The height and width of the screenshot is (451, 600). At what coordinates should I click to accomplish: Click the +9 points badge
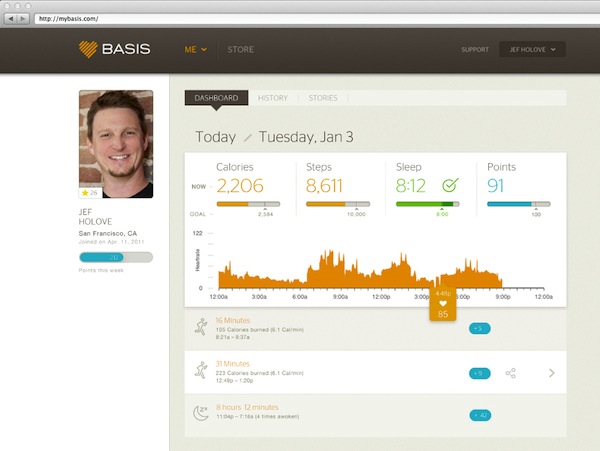(479, 373)
